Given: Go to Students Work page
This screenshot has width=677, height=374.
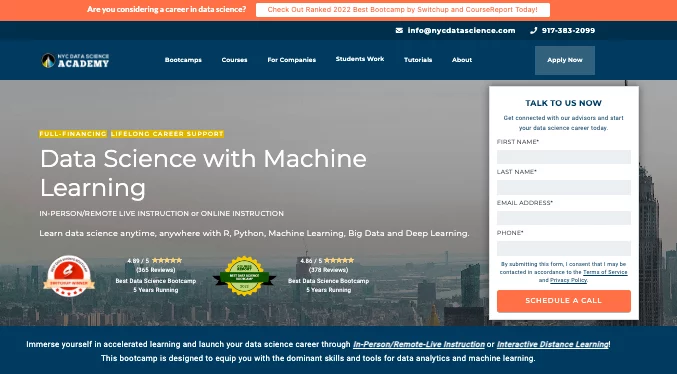Looking at the screenshot, I should (360, 59).
